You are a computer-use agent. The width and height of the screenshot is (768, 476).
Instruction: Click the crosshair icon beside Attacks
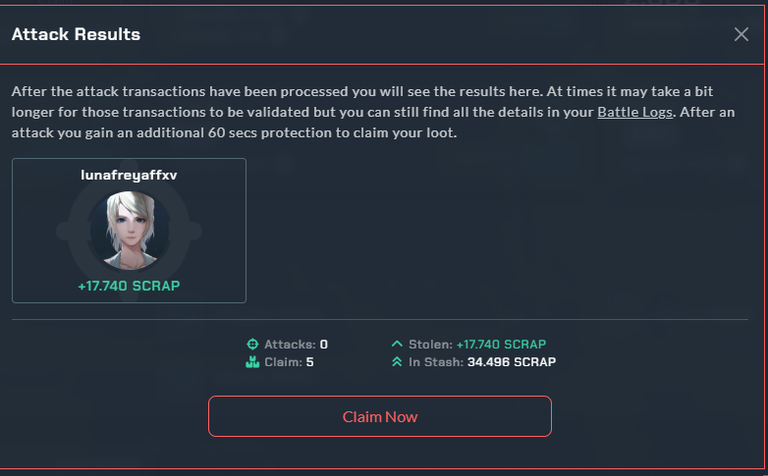pyautogui.click(x=252, y=344)
